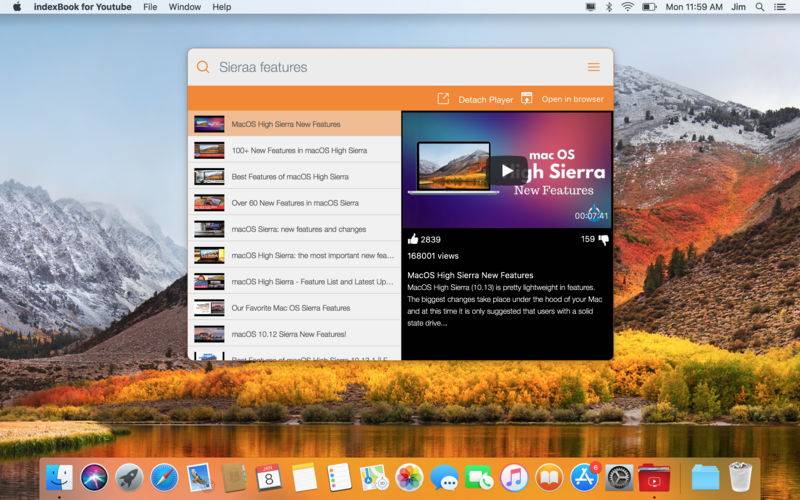
Task: Click thumbnail of Over 60 New Features video
Action: pyautogui.click(x=209, y=203)
